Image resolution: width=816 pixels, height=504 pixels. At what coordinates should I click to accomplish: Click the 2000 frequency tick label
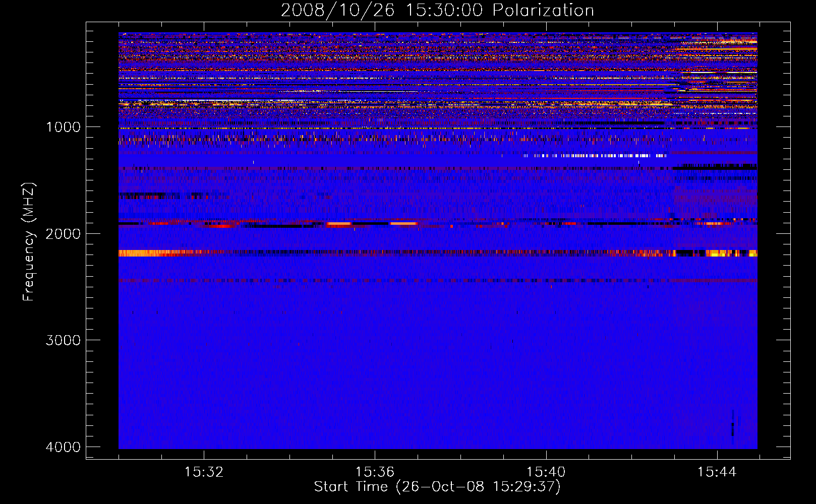point(63,233)
